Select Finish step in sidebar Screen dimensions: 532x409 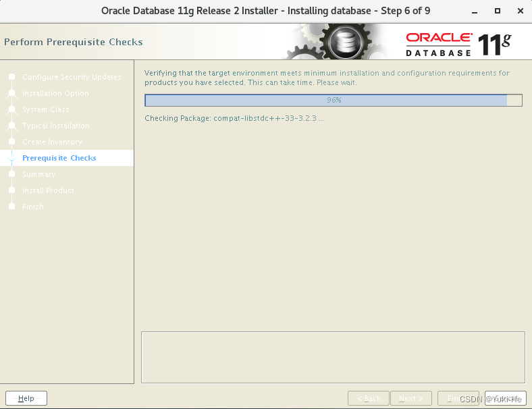pyautogui.click(x=33, y=207)
